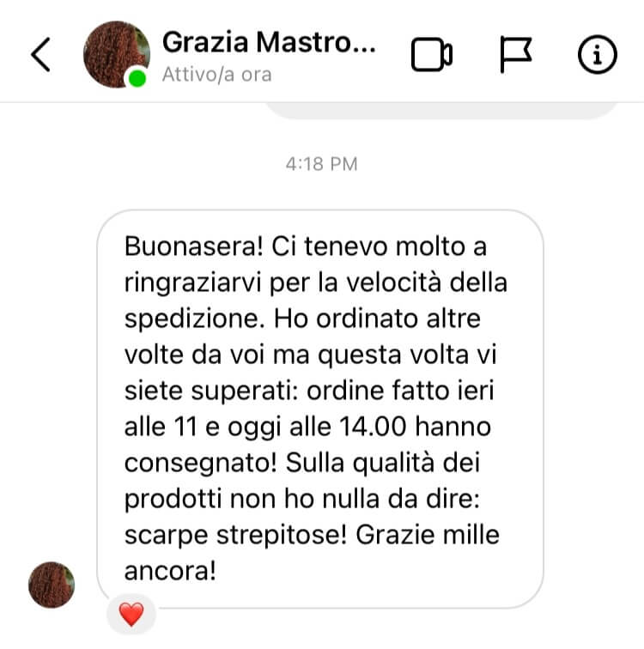Image resolution: width=644 pixels, height=649 pixels.
Task: Tap the small sender avatar beside message
Action: [x=52, y=585]
